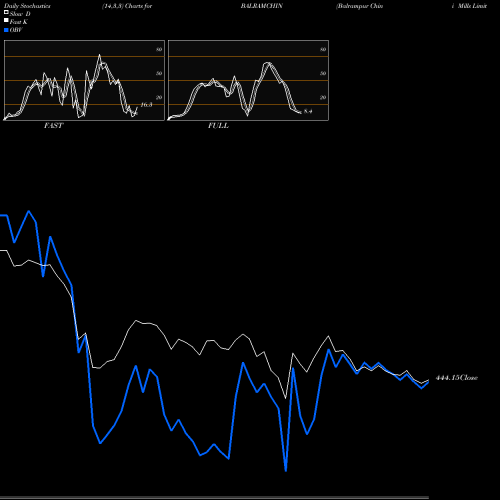This screenshot has height=500, width=500.
Task: Click the 20 level label in FAST chart
Action: 159,97
